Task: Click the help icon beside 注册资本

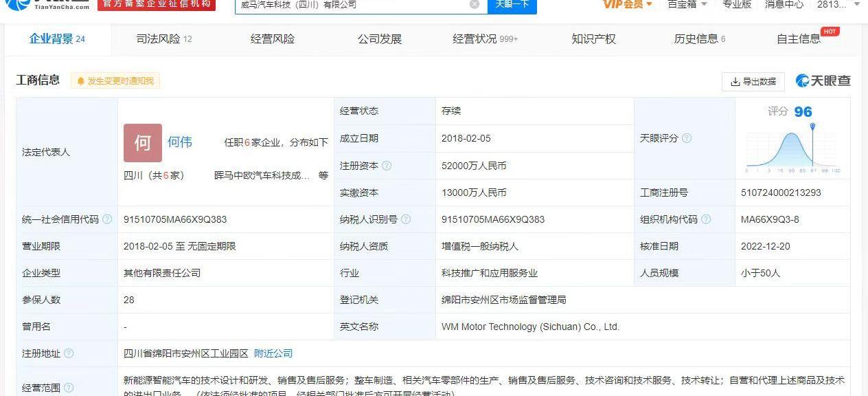Action: tap(387, 166)
